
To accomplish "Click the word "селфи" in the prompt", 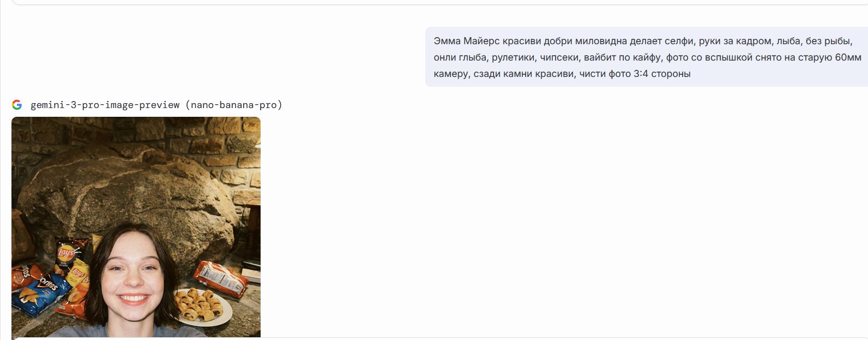I will 679,41.
